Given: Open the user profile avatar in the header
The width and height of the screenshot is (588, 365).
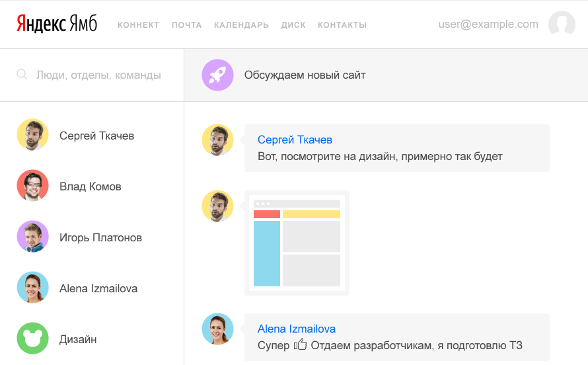Looking at the screenshot, I should click(562, 24).
